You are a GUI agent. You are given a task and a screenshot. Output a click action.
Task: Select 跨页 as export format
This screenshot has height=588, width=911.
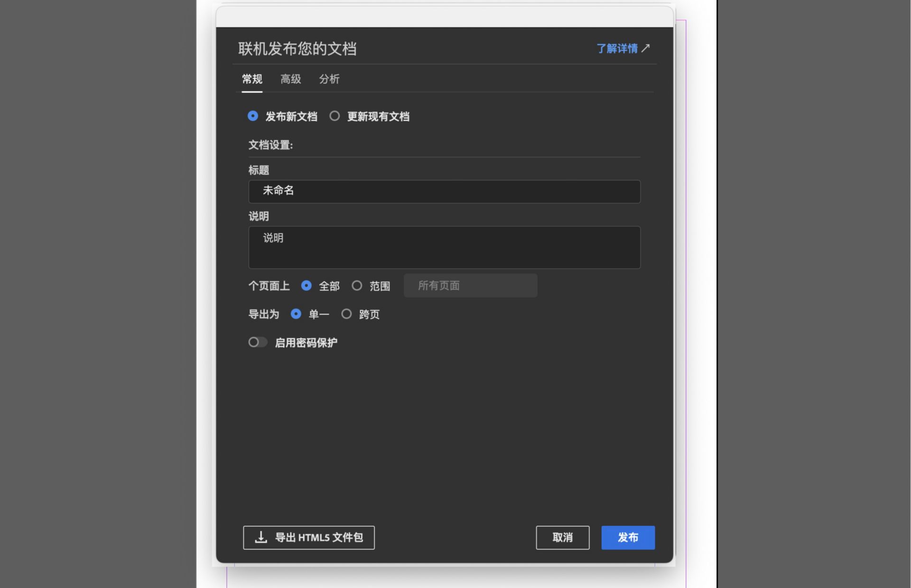coord(347,314)
